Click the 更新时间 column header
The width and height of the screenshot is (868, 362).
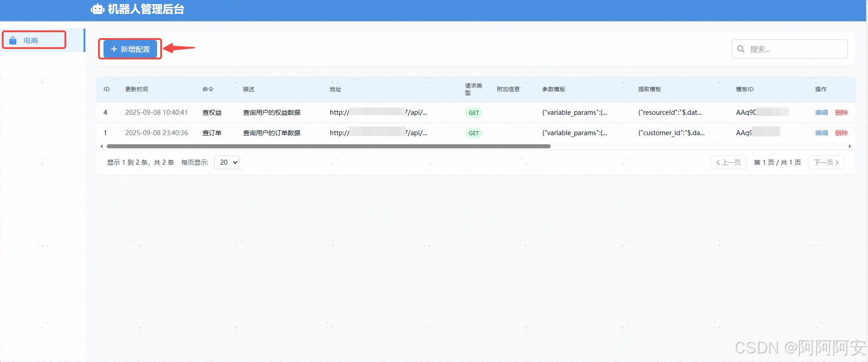[x=137, y=89]
